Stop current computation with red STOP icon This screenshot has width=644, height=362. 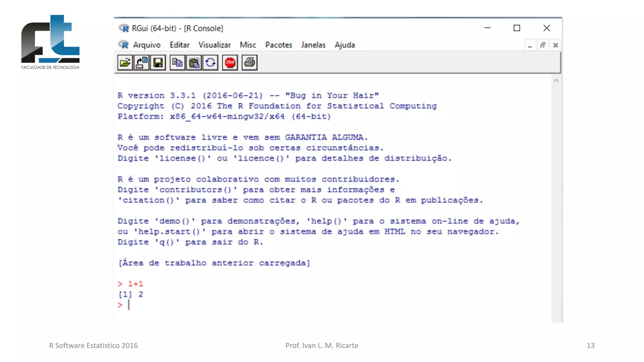[230, 63]
